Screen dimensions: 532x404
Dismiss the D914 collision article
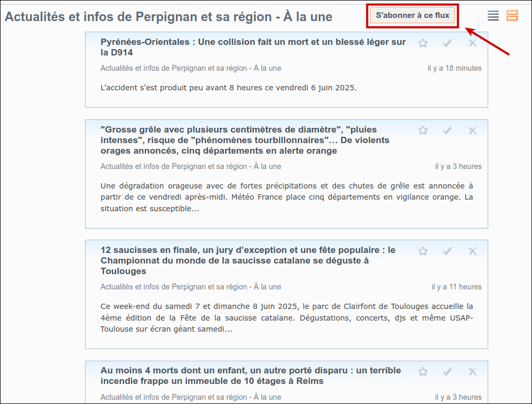pos(472,43)
